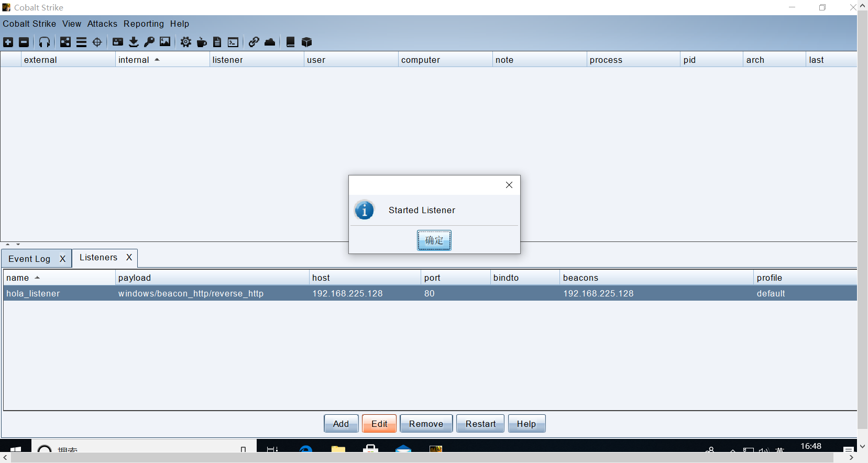Open keystrokes view via key icon
The width and height of the screenshot is (868, 463).
tap(149, 42)
